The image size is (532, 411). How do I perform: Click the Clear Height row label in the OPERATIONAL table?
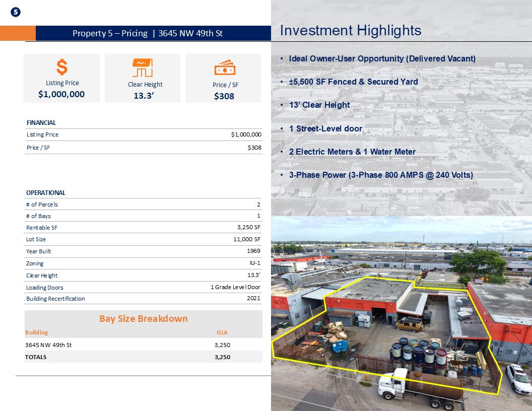(42, 276)
